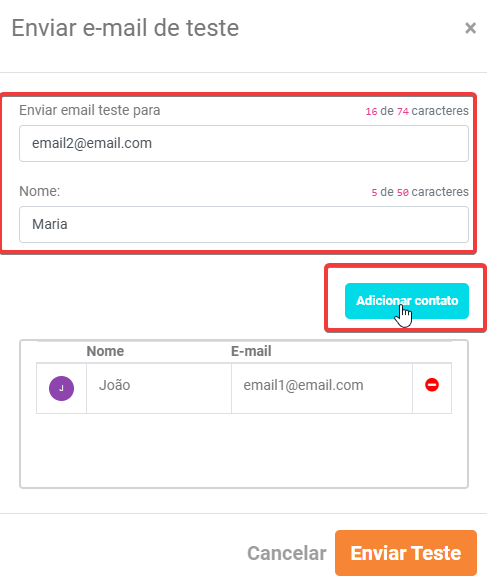Click the blank header cell above the remove icon

(x=432, y=352)
